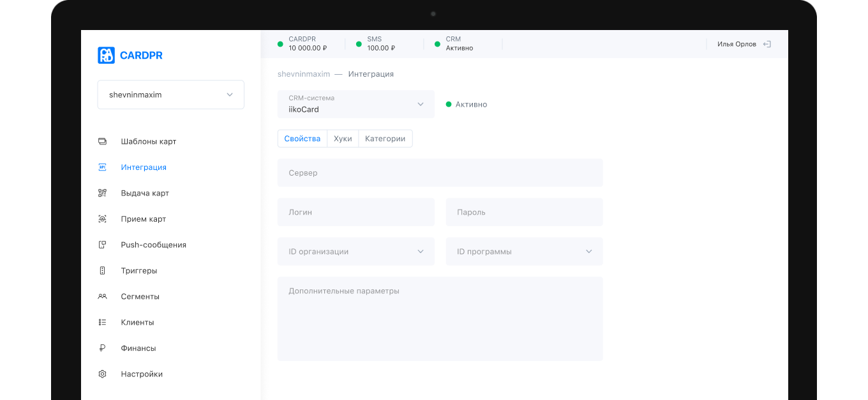The image size is (868, 400).
Task: Click the shevninmaxim breadcrumb link
Action: tap(304, 74)
